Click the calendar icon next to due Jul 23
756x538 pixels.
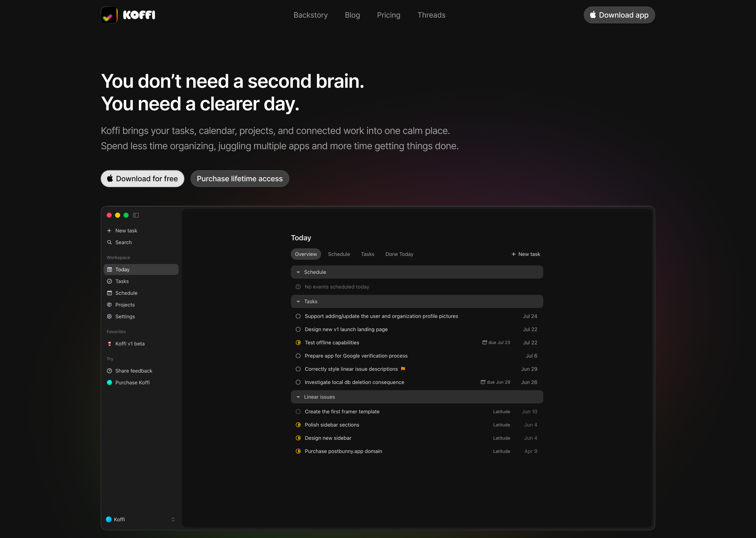485,343
